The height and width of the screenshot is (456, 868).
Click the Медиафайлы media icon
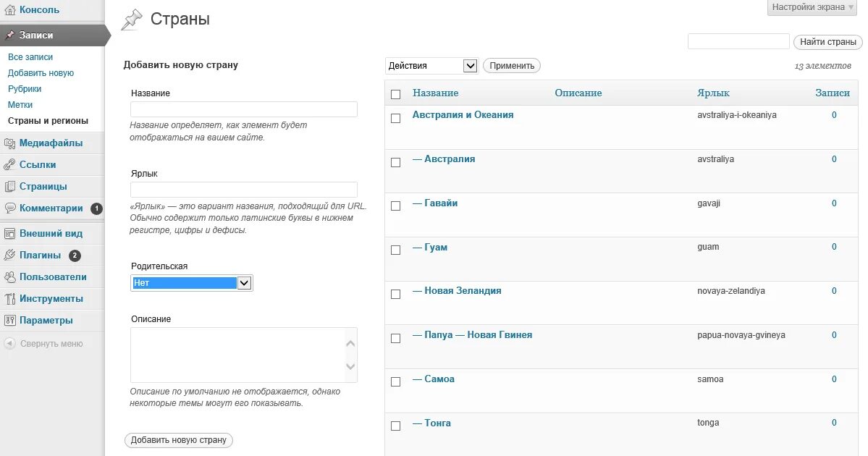9,143
